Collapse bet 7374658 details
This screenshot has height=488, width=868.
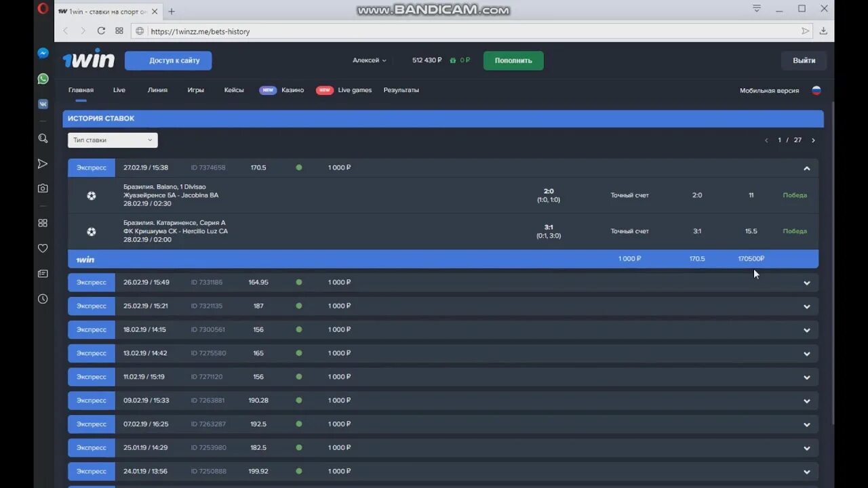806,168
